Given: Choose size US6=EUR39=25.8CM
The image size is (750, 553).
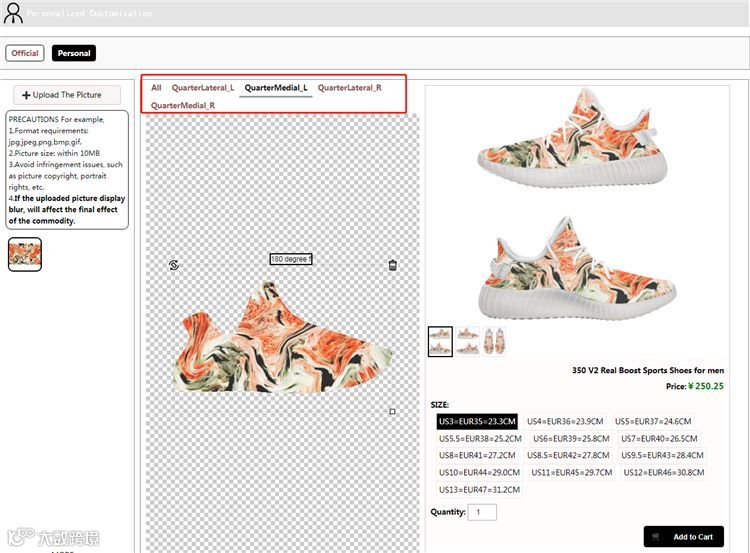Looking at the screenshot, I should tap(571, 439).
